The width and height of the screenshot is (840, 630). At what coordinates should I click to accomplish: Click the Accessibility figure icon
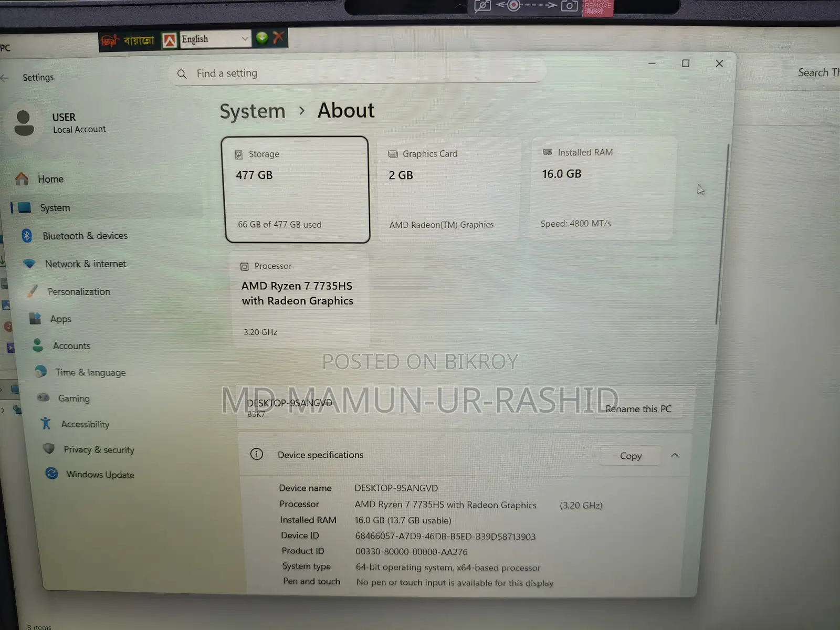[46, 423]
